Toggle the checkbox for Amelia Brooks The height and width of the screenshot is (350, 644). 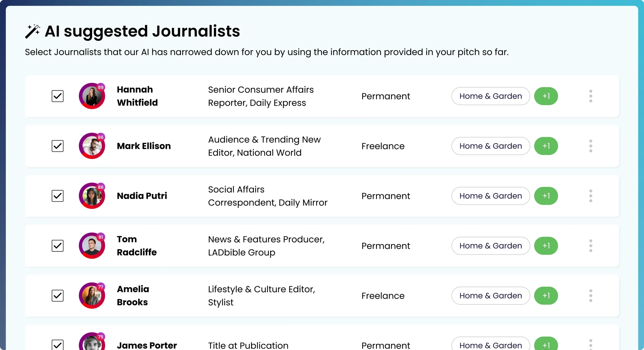pyautogui.click(x=58, y=295)
